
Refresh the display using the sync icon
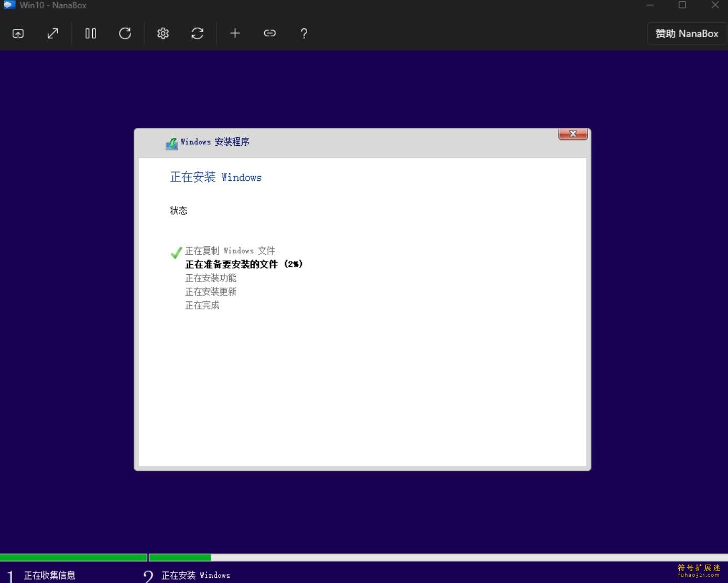(197, 33)
